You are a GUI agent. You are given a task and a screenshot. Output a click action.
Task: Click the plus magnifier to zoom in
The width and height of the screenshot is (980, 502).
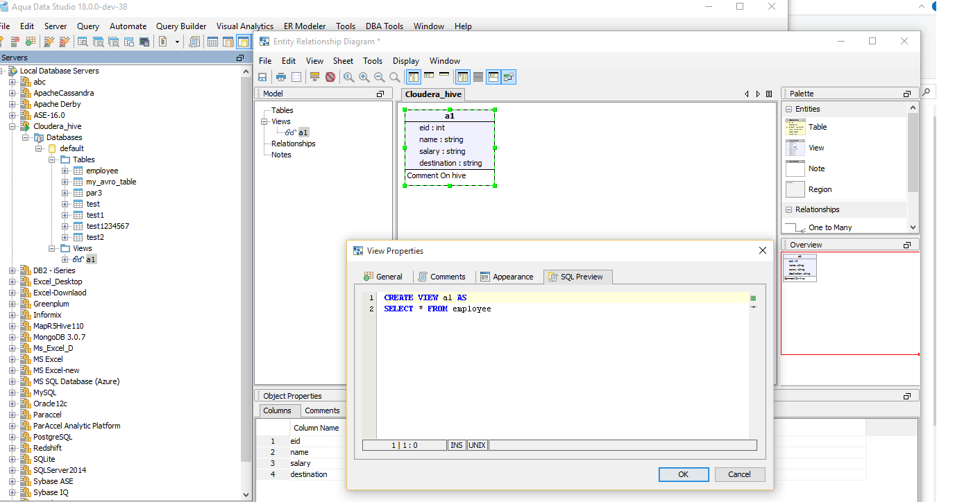pyautogui.click(x=364, y=77)
